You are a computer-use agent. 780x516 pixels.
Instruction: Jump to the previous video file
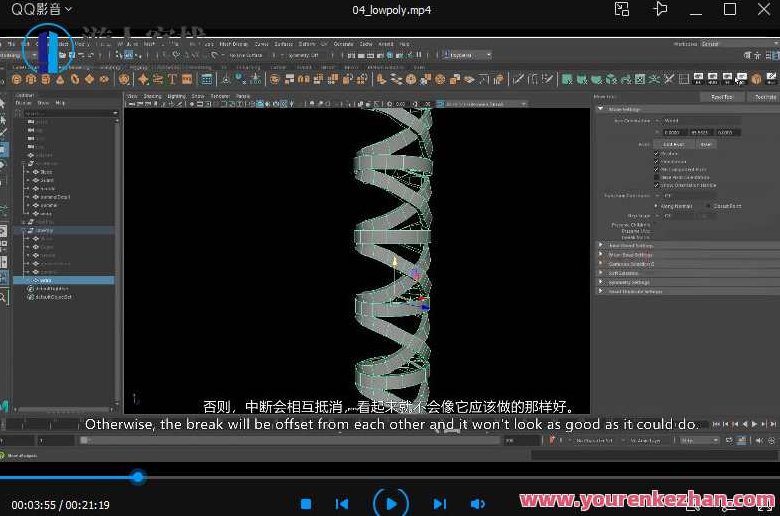coord(342,504)
